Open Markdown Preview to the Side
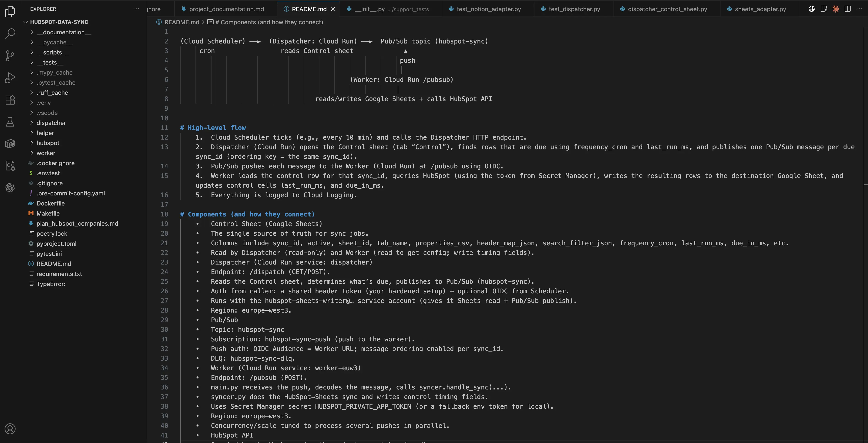 (x=824, y=9)
